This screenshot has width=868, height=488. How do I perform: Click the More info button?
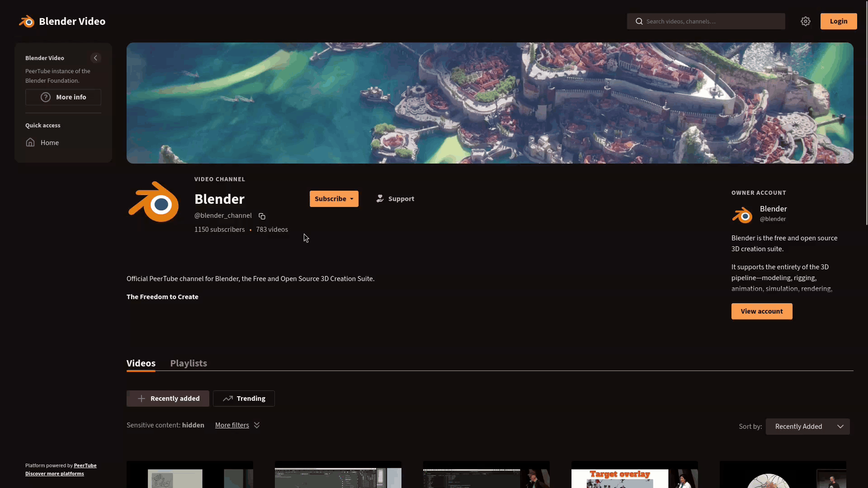[x=63, y=97]
